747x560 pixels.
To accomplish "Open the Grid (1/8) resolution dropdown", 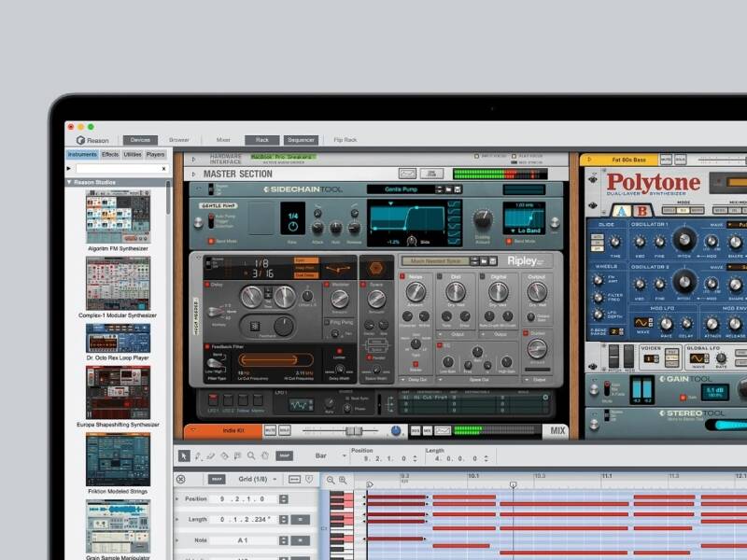I will point(259,479).
